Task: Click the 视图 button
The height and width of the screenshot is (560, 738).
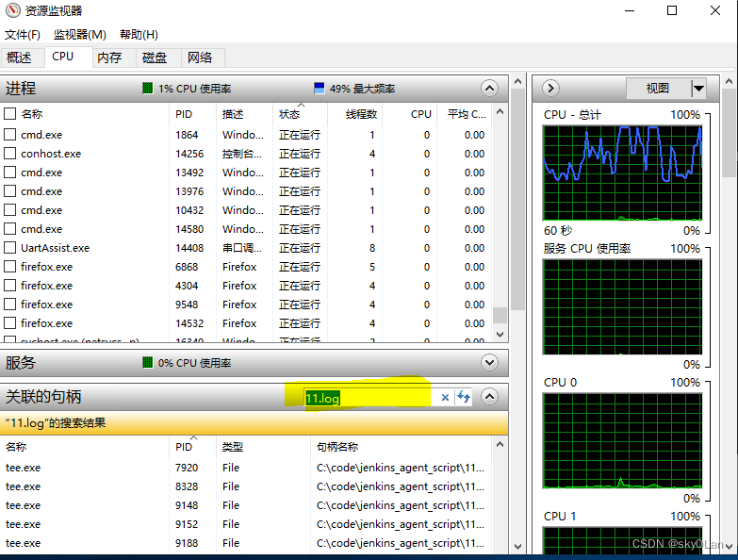Action: (658, 88)
